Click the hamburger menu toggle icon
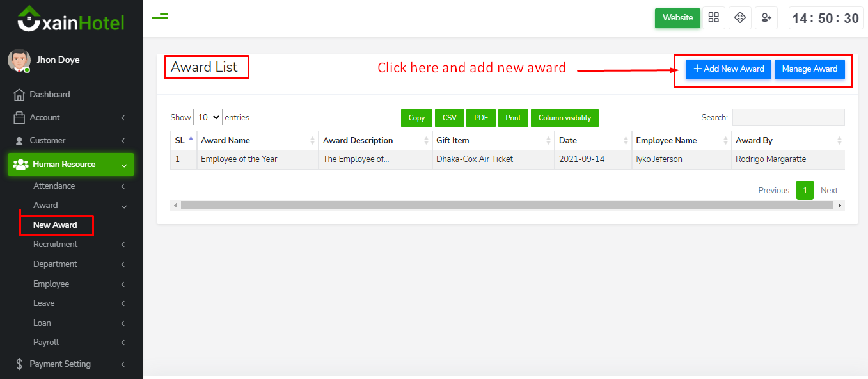 [160, 18]
